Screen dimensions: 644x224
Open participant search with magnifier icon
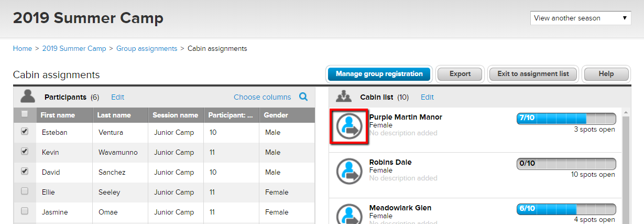(x=303, y=97)
